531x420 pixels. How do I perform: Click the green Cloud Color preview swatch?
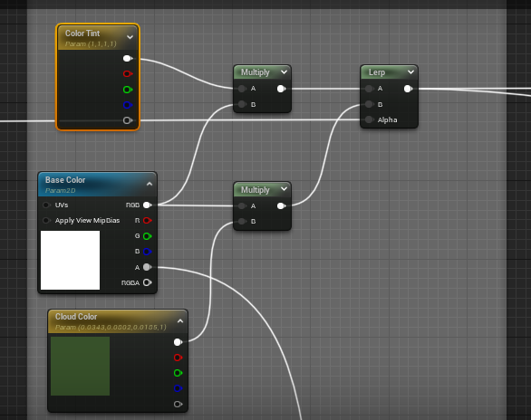click(x=81, y=366)
